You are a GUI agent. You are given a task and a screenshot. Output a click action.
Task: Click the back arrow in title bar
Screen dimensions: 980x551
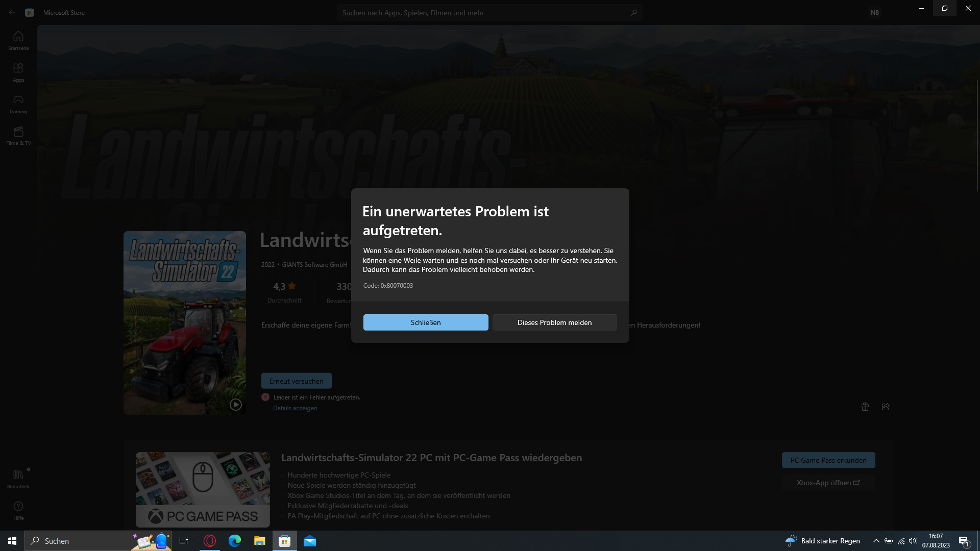pyautogui.click(x=12, y=13)
